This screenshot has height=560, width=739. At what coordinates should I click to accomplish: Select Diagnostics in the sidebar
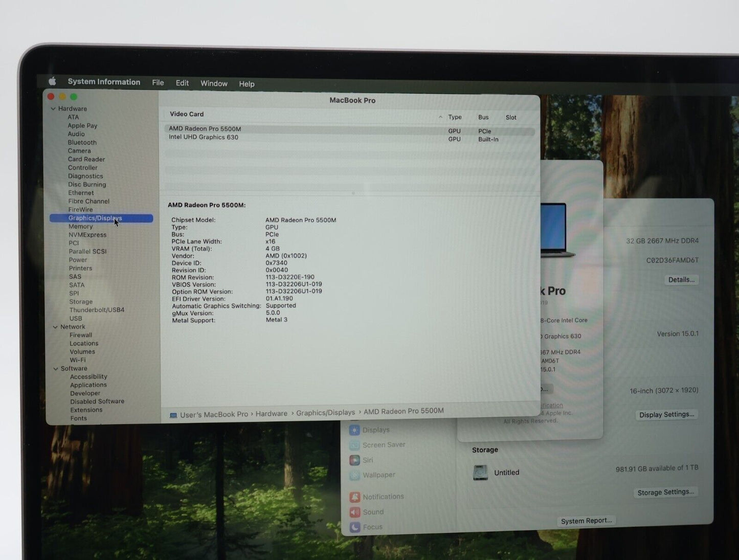click(85, 176)
